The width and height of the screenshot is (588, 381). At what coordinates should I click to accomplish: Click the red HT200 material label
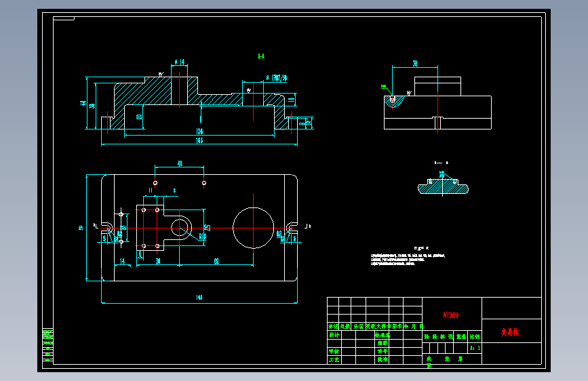[x=451, y=315]
